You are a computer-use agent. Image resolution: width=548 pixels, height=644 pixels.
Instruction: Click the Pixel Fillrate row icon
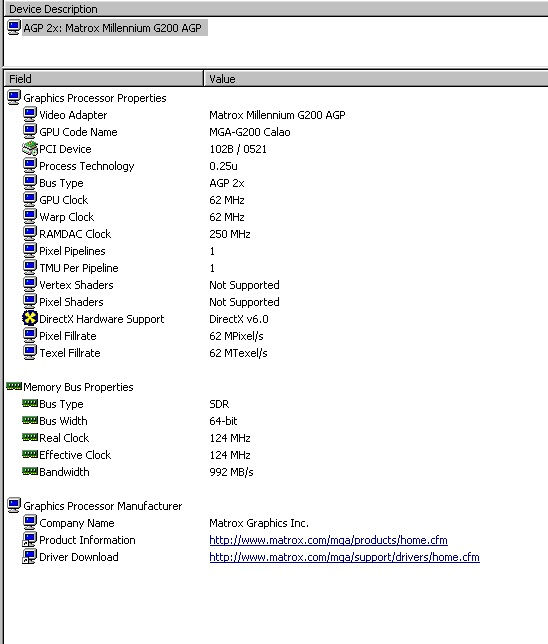click(30, 336)
